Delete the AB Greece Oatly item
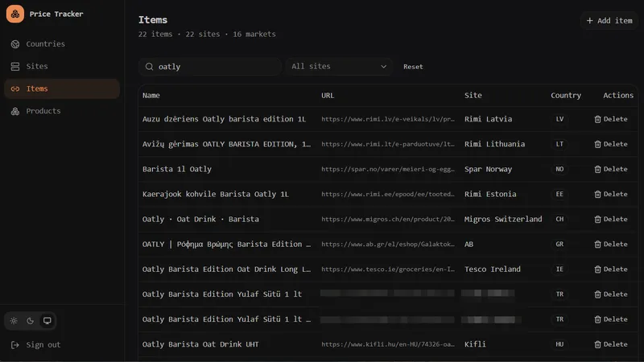This screenshot has height=362, width=644. pyautogui.click(x=611, y=245)
